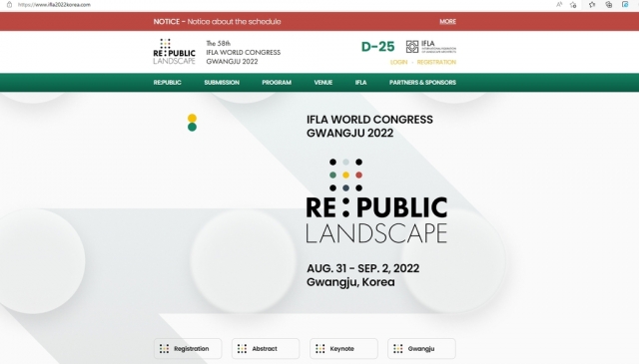
Task: Select the green dot slide indicator
Action: pos(192,127)
